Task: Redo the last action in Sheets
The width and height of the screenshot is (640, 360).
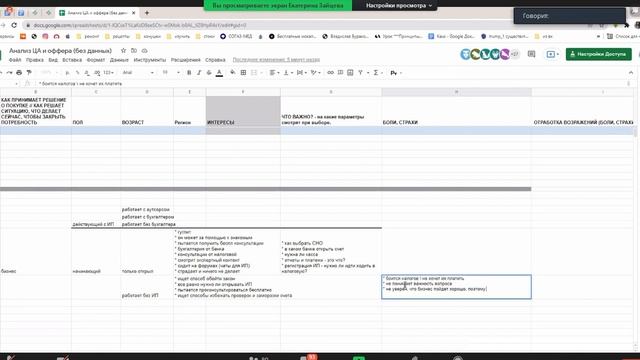Action: [x=9, y=73]
